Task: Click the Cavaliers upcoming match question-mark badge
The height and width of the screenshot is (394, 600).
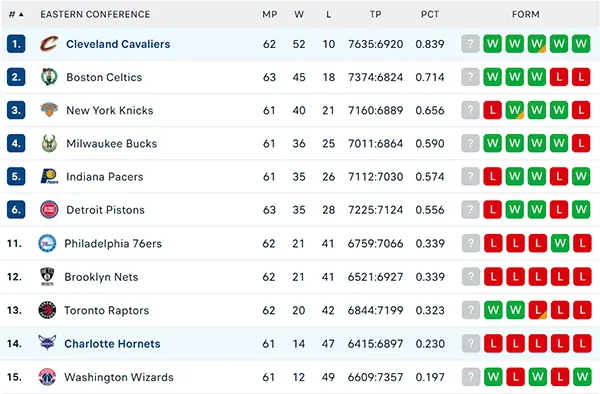Action: (470, 44)
